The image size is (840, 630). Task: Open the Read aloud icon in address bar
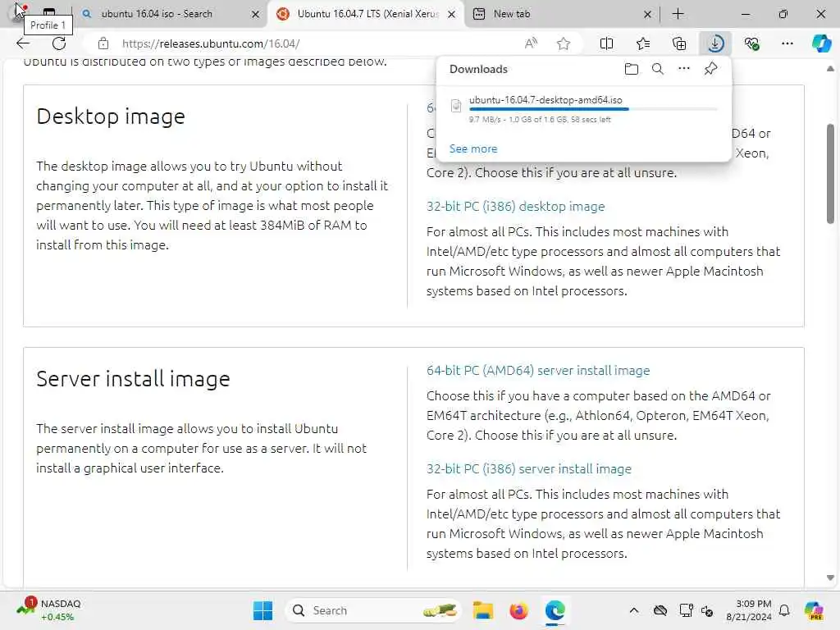pos(531,43)
